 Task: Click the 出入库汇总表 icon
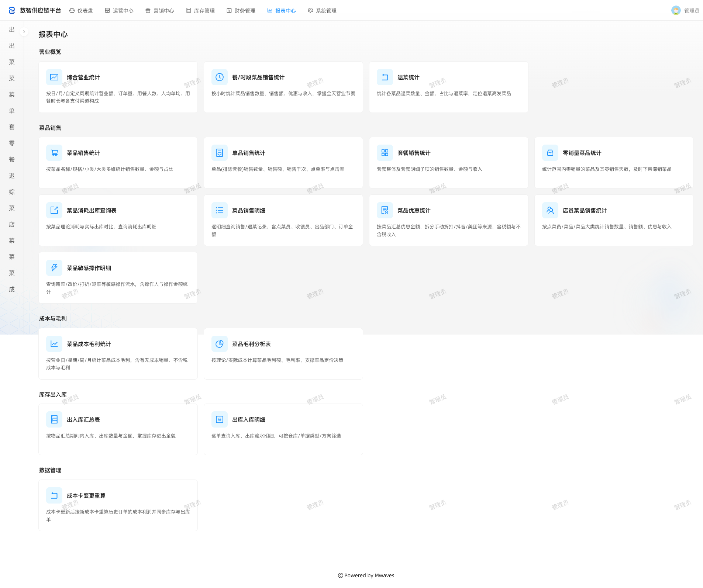pyautogui.click(x=54, y=419)
